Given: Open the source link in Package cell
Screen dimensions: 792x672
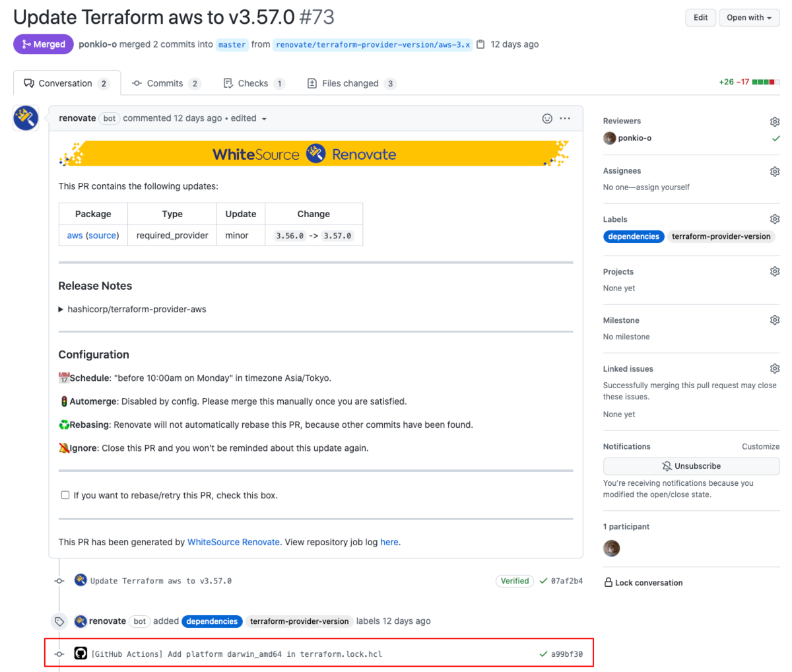Looking at the screenshot, I should coord(102,236).
